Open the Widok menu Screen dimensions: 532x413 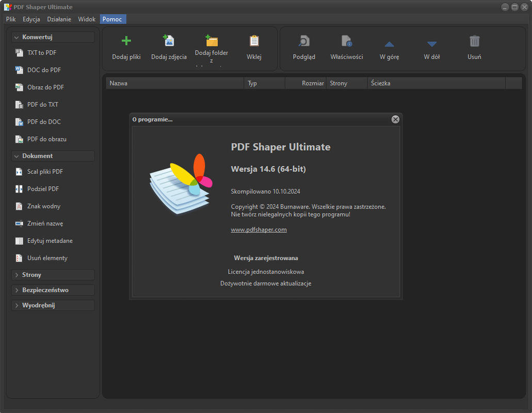[x=87, y=19]
